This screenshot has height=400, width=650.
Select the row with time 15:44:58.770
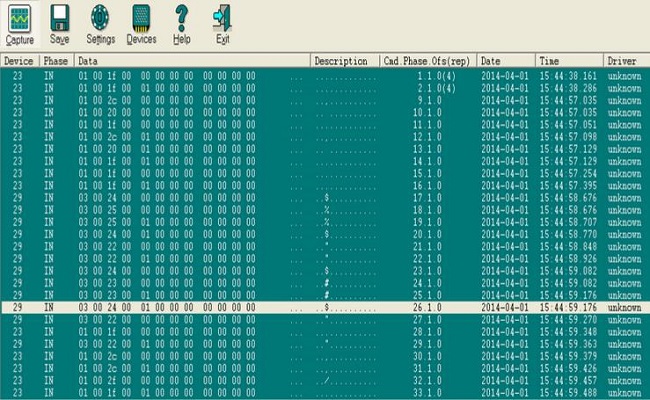(325, 234)
